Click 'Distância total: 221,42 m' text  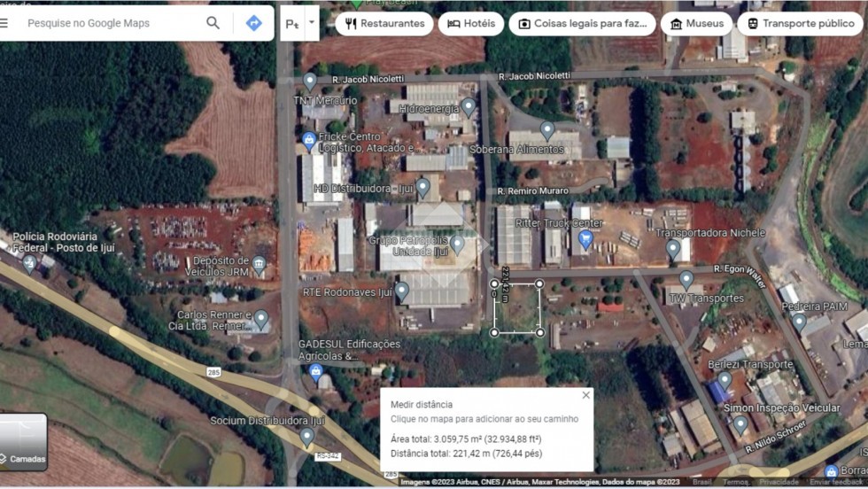(467, 454)
